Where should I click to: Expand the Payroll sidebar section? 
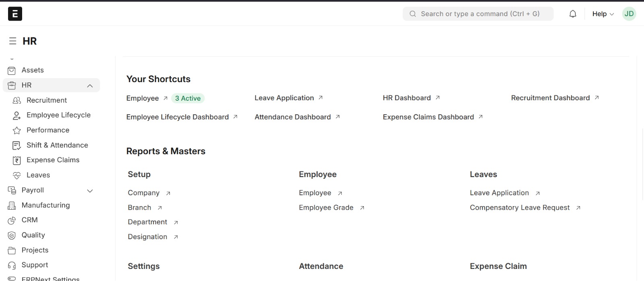click(x=90, y=191)
